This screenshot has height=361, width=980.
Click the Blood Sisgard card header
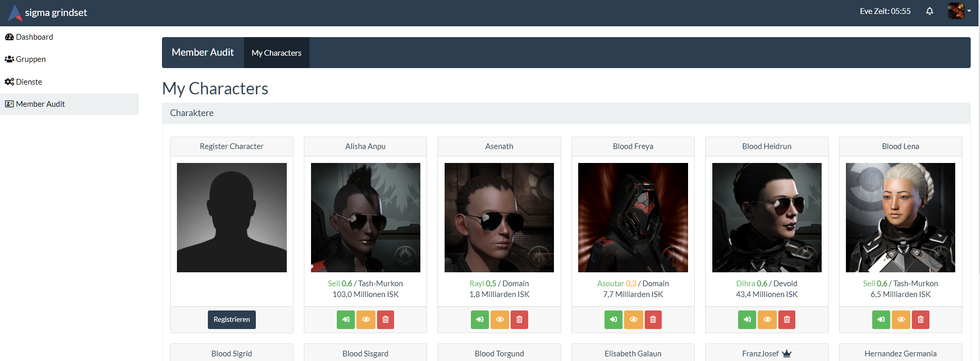[366, 353]
